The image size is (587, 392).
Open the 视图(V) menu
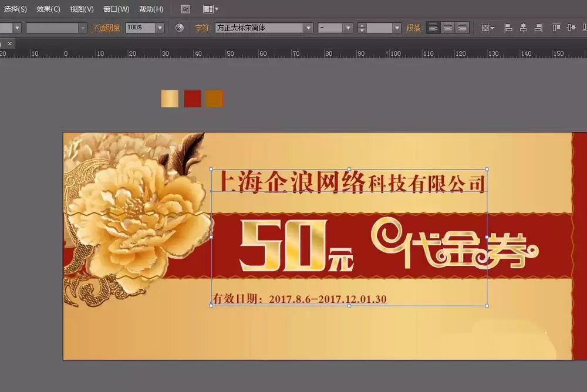82,9
